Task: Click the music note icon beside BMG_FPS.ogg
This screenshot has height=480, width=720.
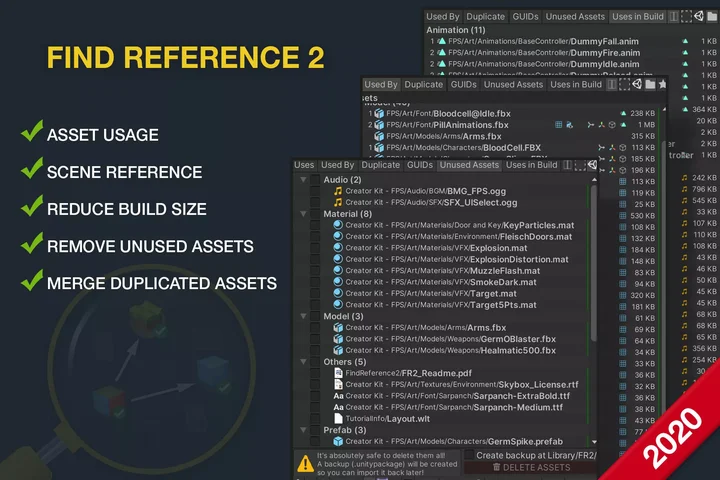Action: click(338, 191)
